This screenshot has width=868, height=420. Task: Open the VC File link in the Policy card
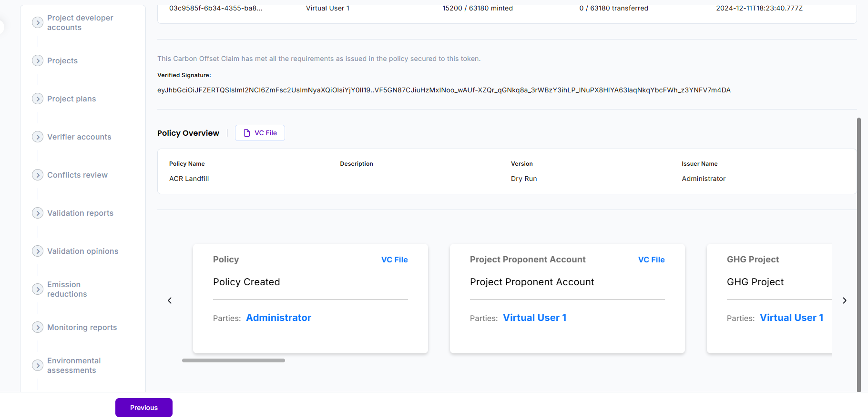click(394, 260)
